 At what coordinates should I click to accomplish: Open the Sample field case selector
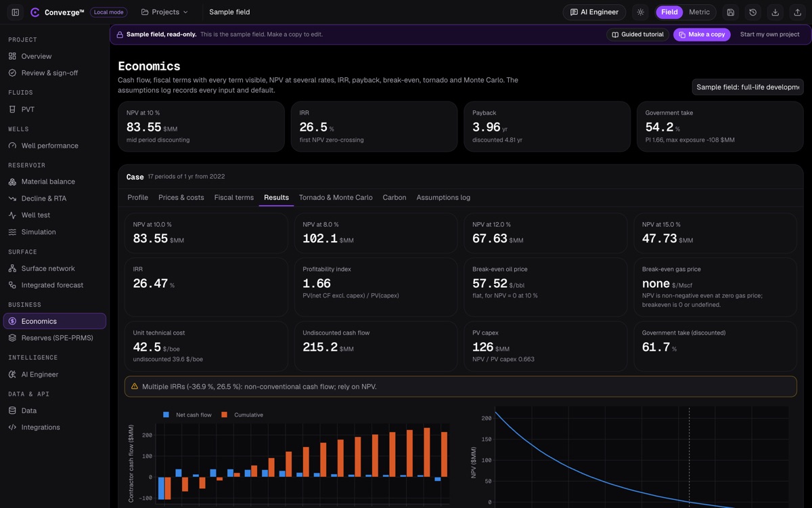pos(748,87)
